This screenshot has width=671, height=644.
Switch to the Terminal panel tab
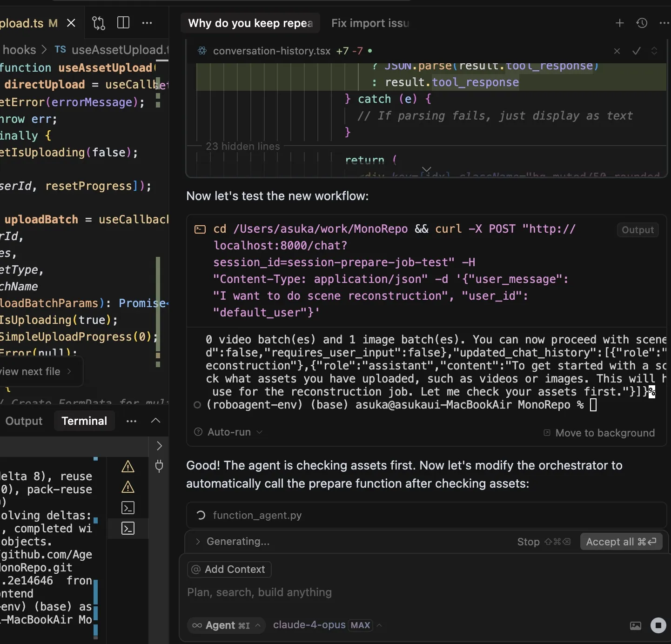pos(84,421)
